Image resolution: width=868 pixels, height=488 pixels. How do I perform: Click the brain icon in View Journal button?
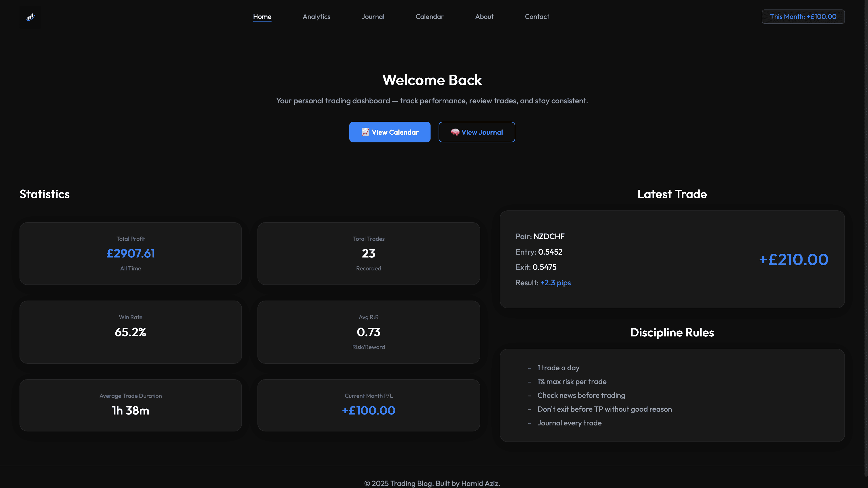(x=455, y=132)
